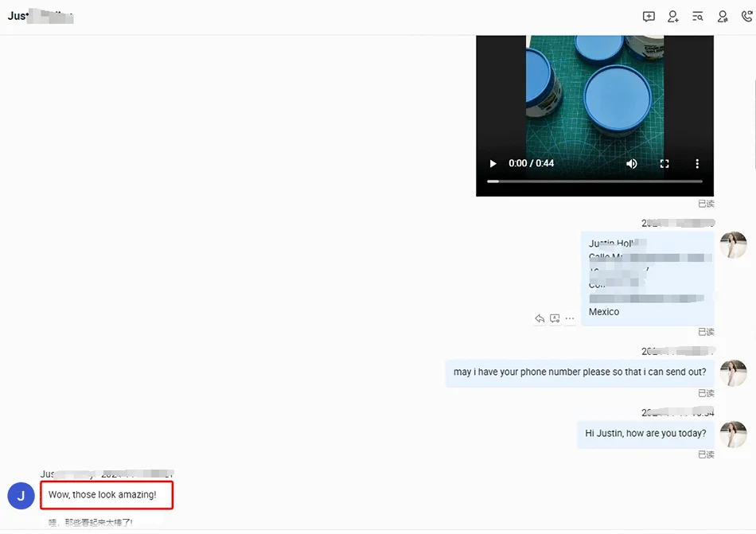Click the "may i have your phone number" message
Screen dimensions: 756x534
click(579, 372)
